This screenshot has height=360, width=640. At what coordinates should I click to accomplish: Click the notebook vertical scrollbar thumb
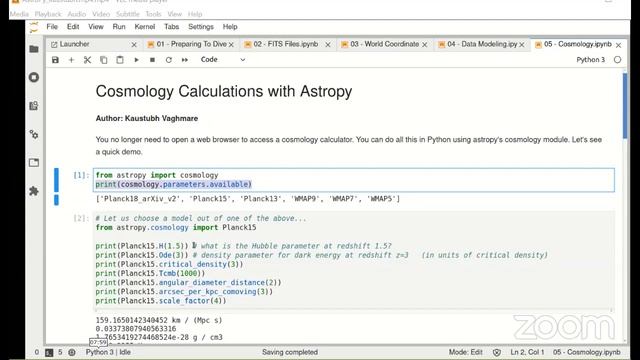[x=625, y=106]
